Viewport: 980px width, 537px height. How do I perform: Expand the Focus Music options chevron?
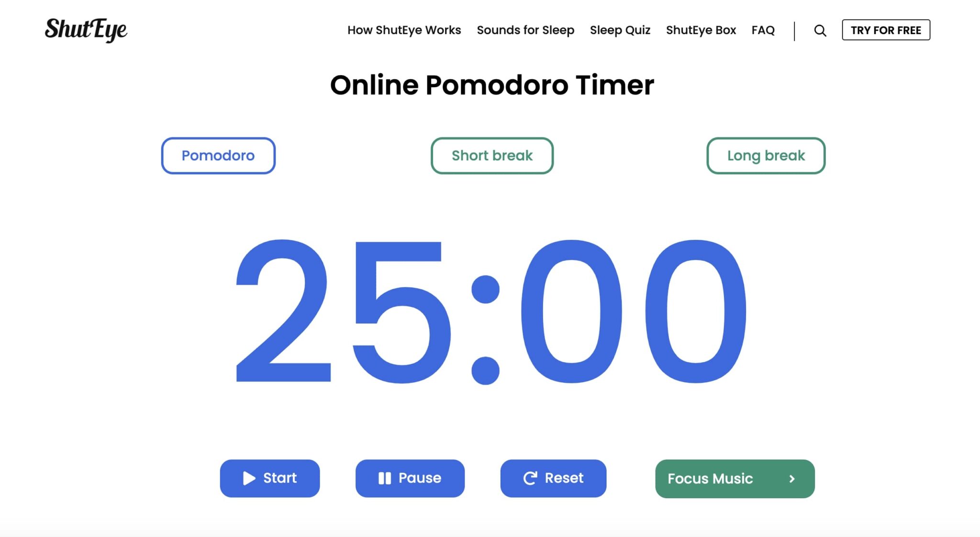tap(792, 479)
